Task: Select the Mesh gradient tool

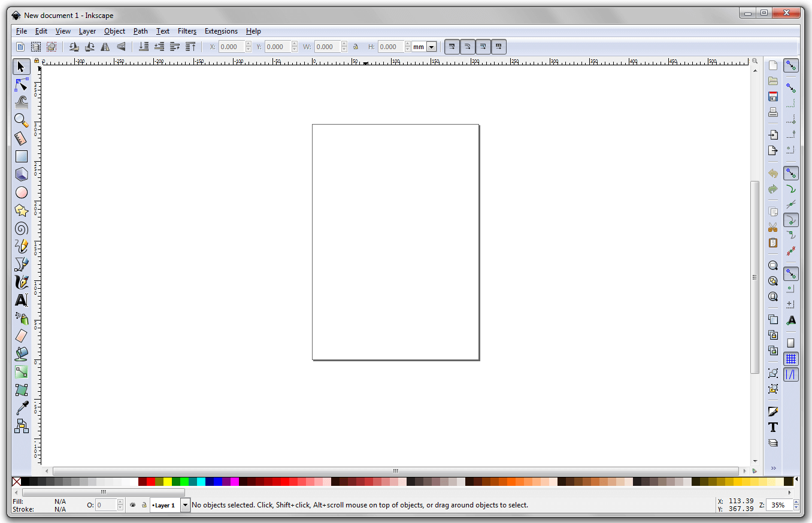Action: pyautogui.click(x=22, y=390)
